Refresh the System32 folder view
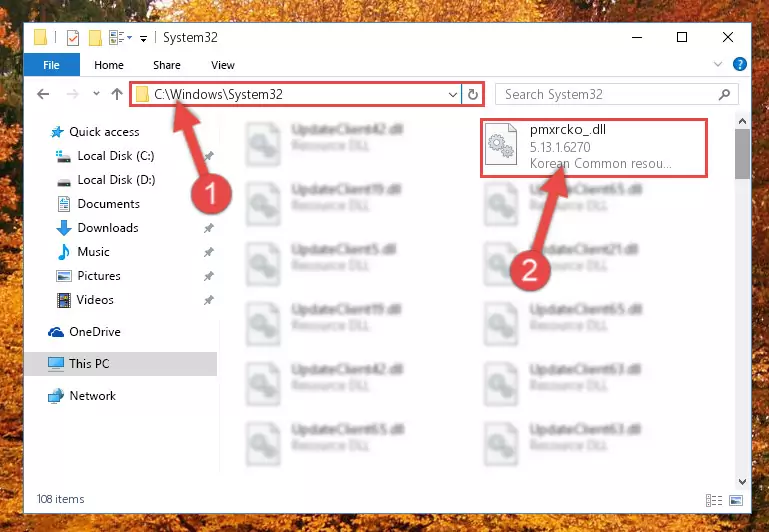Image resolution: width=769 pixels, height=532 pixels. (x=473, y=94)
